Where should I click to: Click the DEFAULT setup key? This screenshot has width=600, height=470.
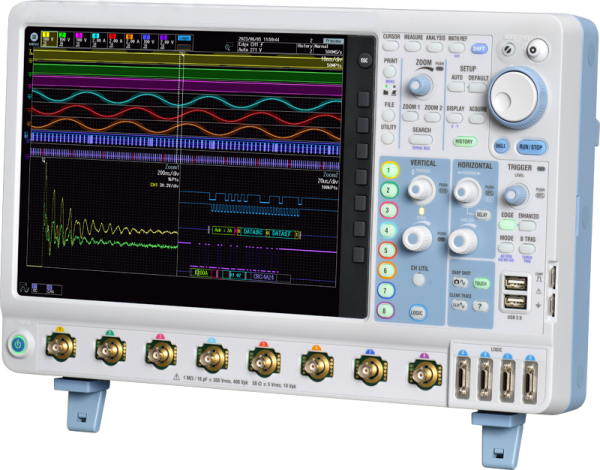point(478,88)
